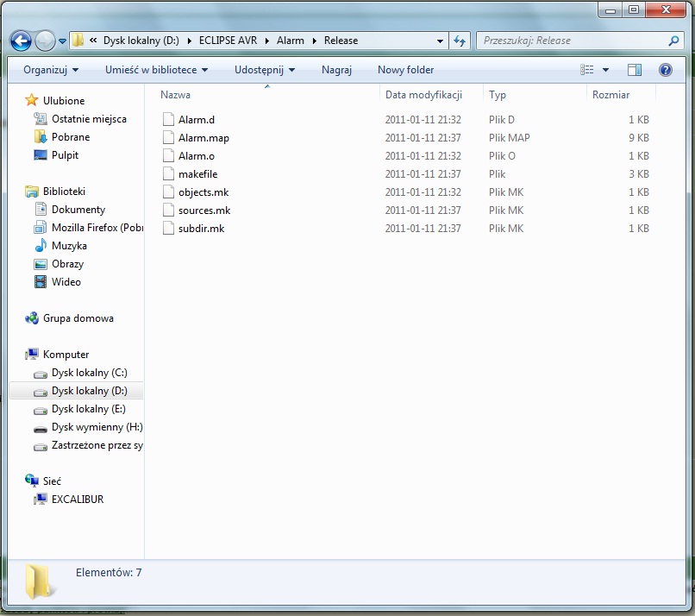The height and width of the screenshot is (616, 695).
Task: Select file Alarm.map
Action: [203, 138]
